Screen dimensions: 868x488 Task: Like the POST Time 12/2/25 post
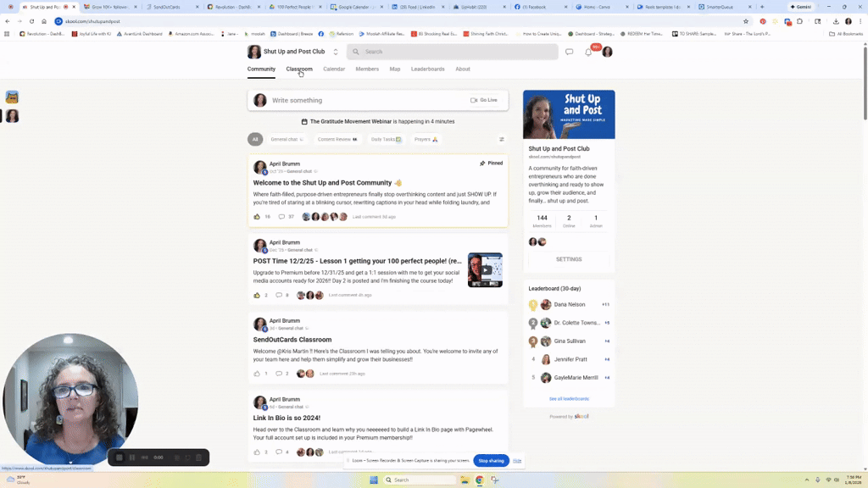pos(257,296)
